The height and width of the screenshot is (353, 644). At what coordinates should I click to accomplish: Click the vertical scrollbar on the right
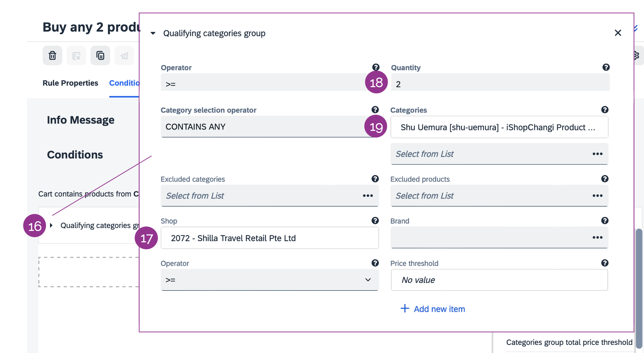coord(639,287)
